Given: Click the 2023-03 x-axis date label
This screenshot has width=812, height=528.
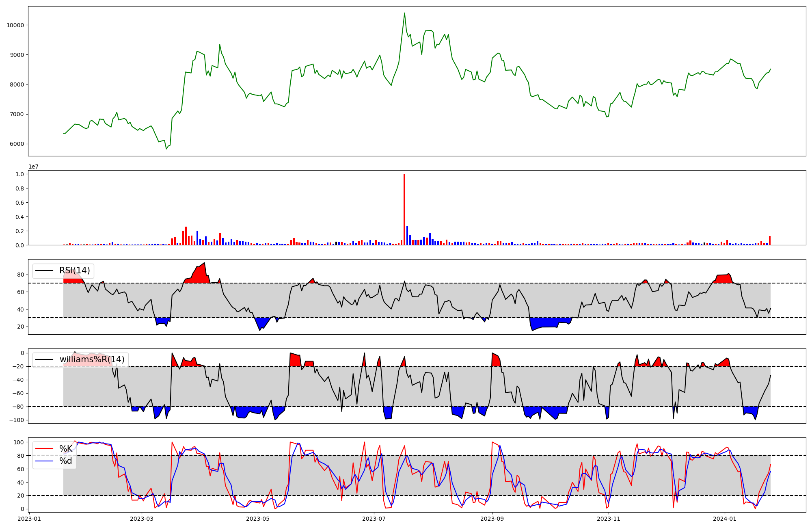Looking at the screenshot, I should (142, 519).
